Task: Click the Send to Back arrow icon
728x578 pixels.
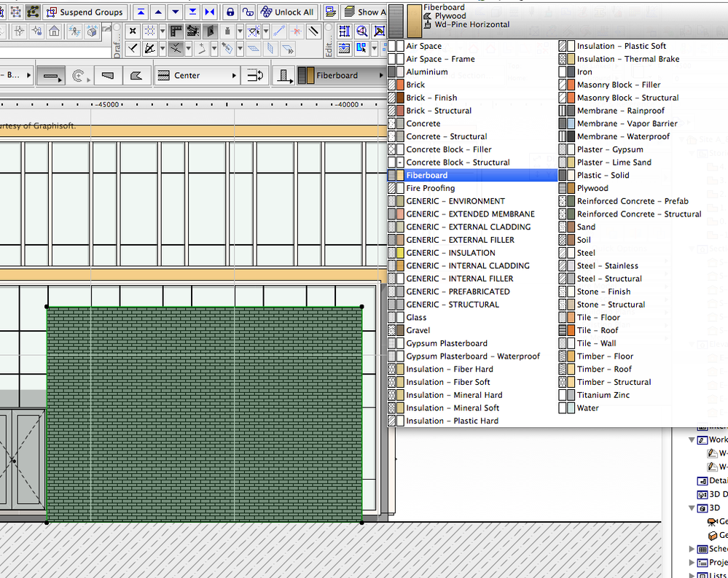Action: [192, 12]
